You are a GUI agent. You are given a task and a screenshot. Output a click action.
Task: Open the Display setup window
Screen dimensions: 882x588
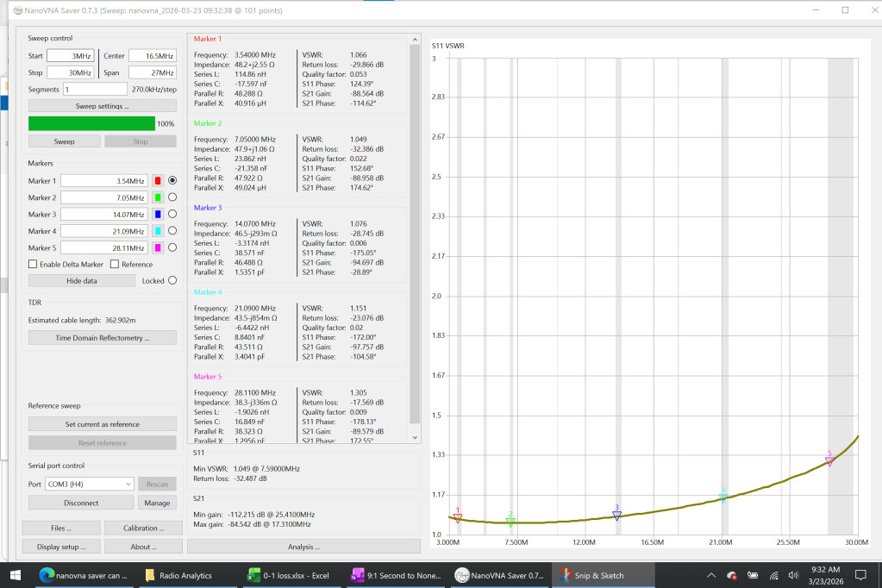[60, 547]
